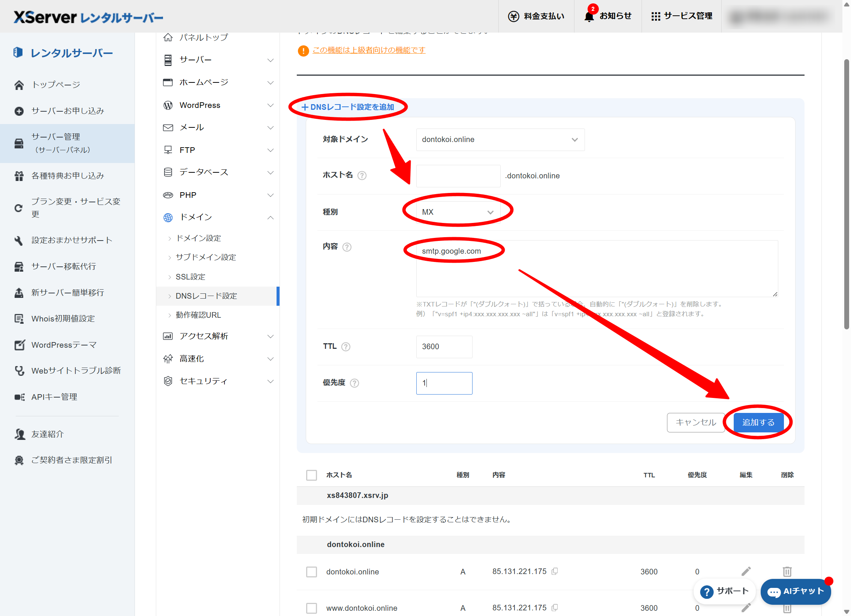Check the dontokoi.online record checkbox

click(311, 572)
